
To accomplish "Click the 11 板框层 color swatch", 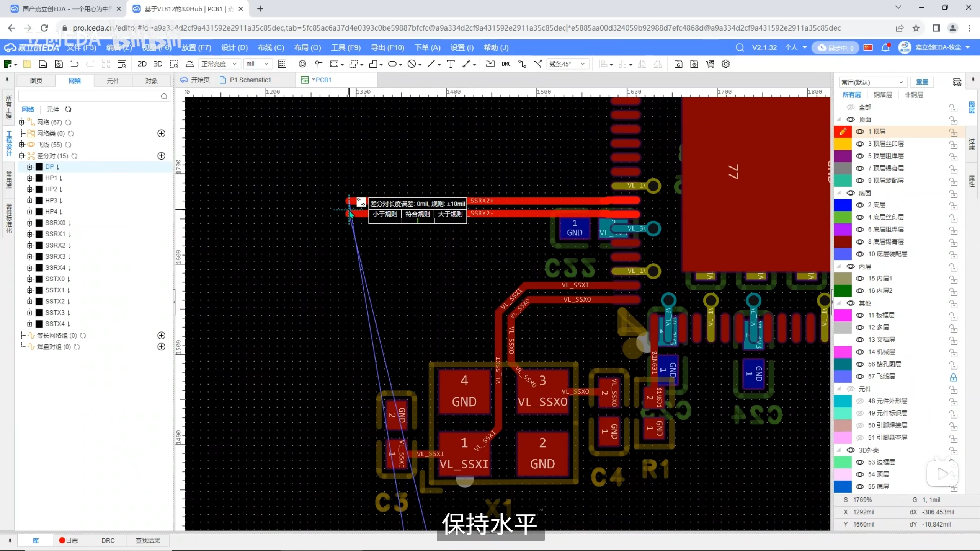I will coord(842,315).
